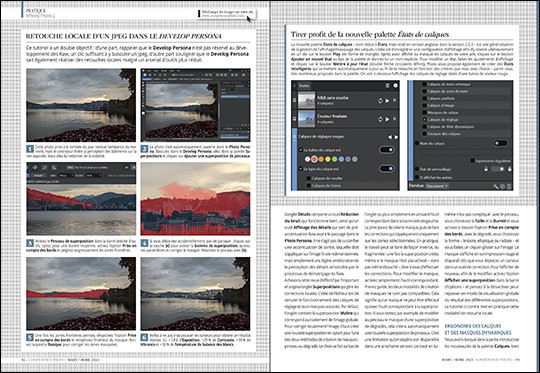Switch the toggle for 'La balise du calque est'
Screen dimensions: 540x373
386,150
